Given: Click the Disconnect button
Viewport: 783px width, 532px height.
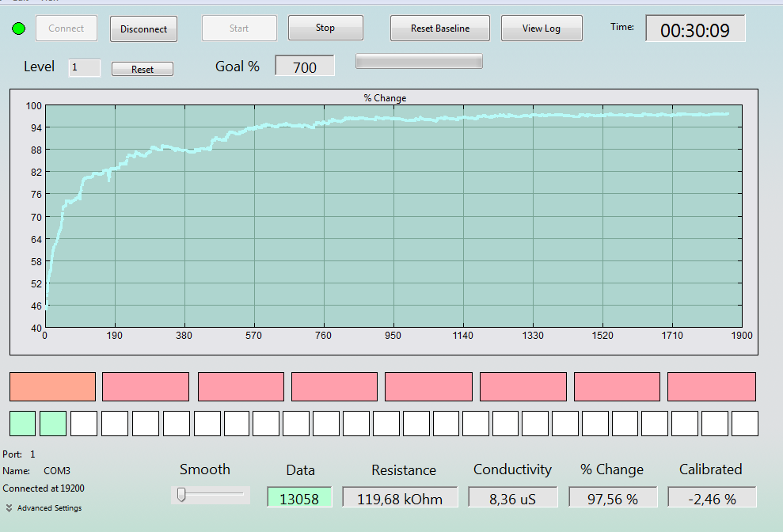Looking at the screenshot, I should (x=144, y=29).
